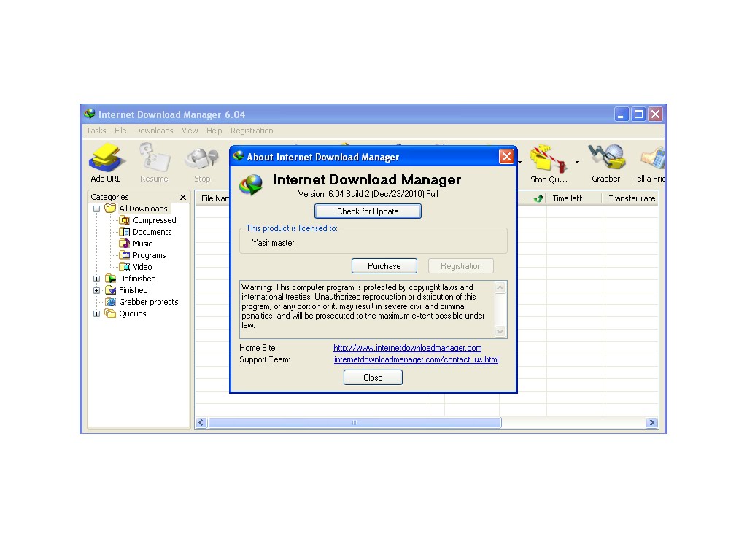The image size is (747, 560).
Task: Select the Video category icon
Action: pos(124,267)
